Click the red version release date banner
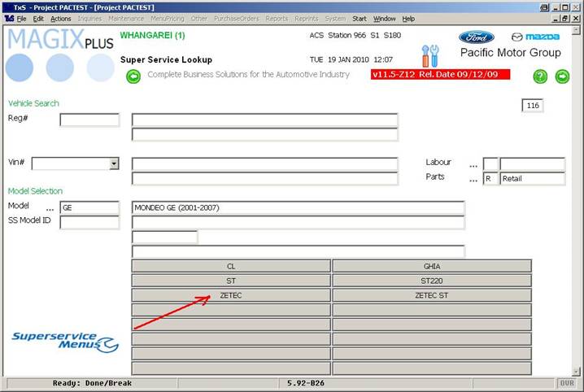The height and width of the screenshot is (392, 584). click(x=440, y=74)
